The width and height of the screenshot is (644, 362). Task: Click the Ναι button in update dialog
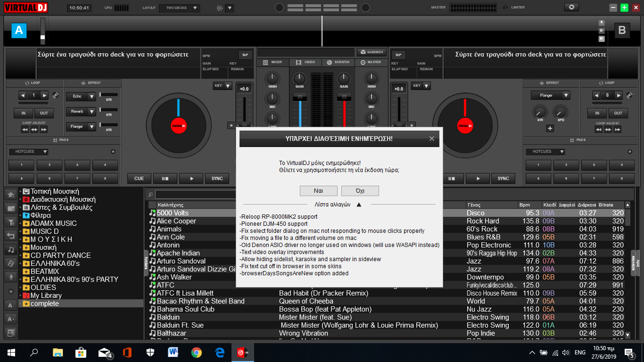[x=318, y=191]
